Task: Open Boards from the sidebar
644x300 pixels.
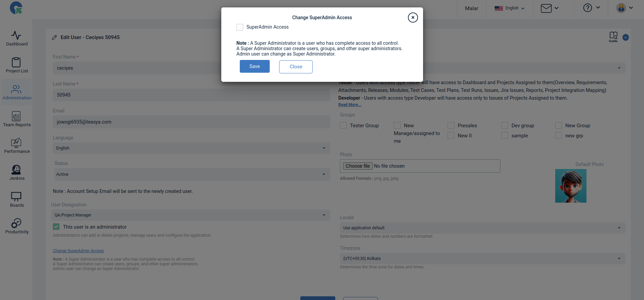Action: (17, 200)
